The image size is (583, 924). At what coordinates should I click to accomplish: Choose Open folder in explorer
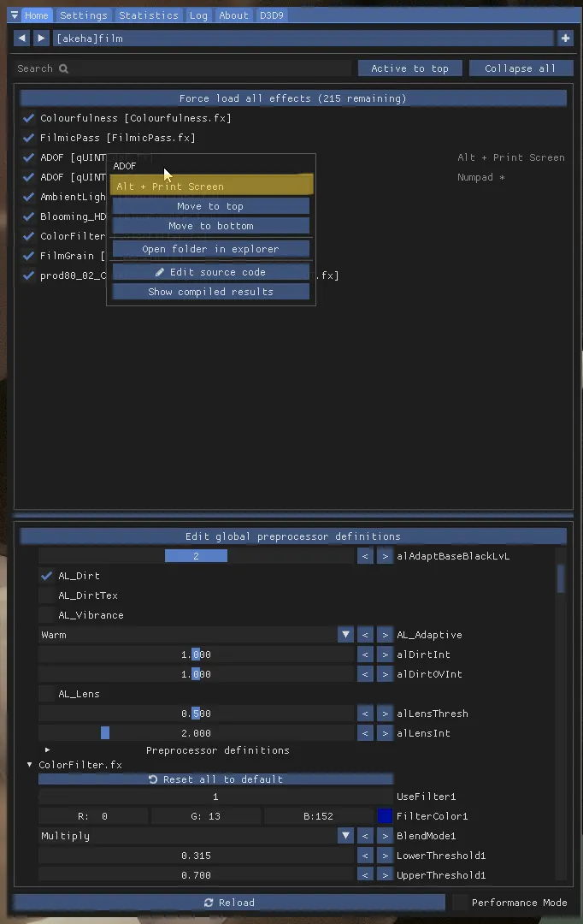click(x=210, y=249)
